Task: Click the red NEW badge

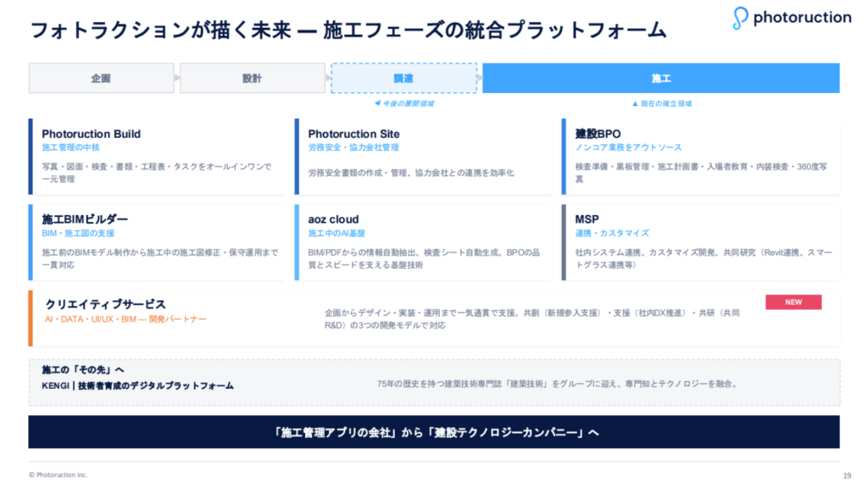Action: pos(793,302)
